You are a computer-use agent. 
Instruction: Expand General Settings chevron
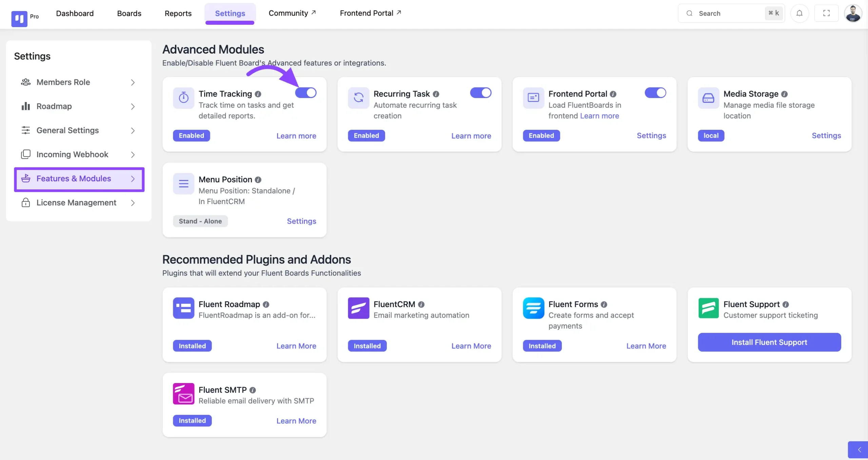tap(133, 131)
